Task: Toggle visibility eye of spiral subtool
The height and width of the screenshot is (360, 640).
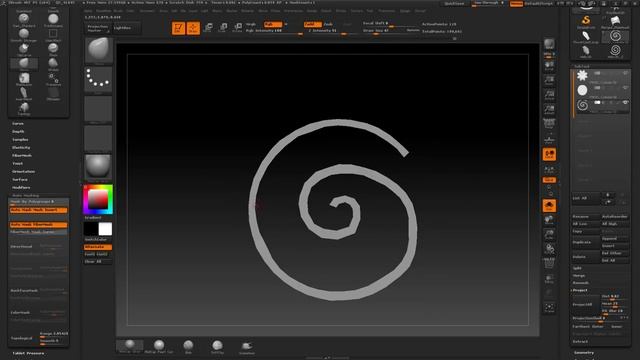Action: pyautogui.click(x=625, y=102)
